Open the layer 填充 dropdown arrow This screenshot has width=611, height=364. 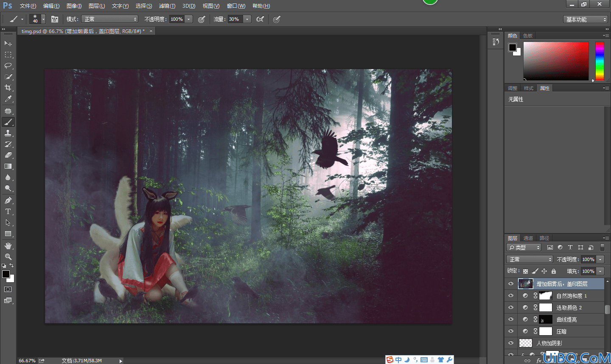[x=600, y=271]
